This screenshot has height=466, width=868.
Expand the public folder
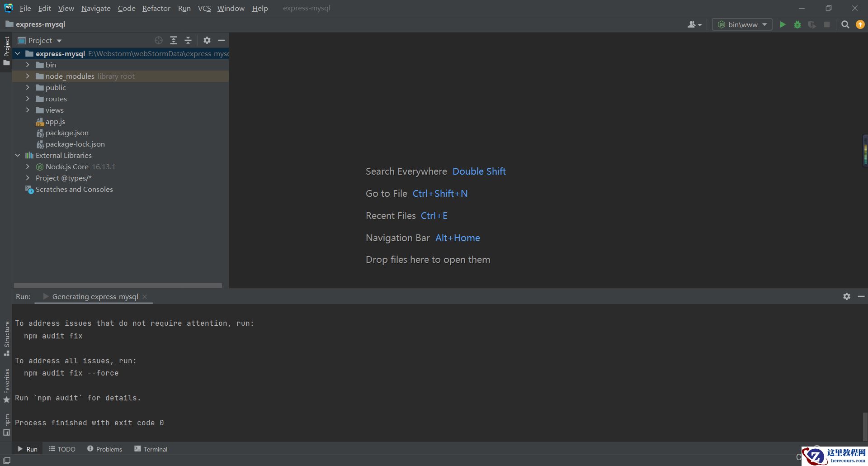tap(28, 87)
